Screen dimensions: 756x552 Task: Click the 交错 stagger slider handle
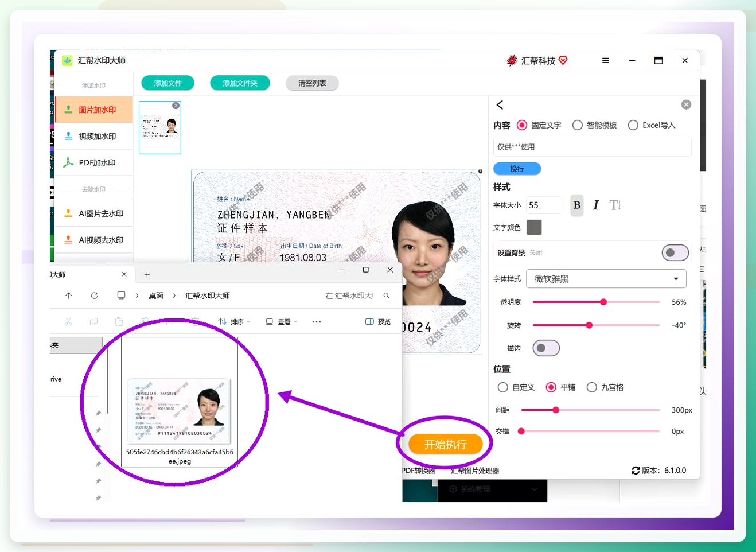click(x=521, y=431)
